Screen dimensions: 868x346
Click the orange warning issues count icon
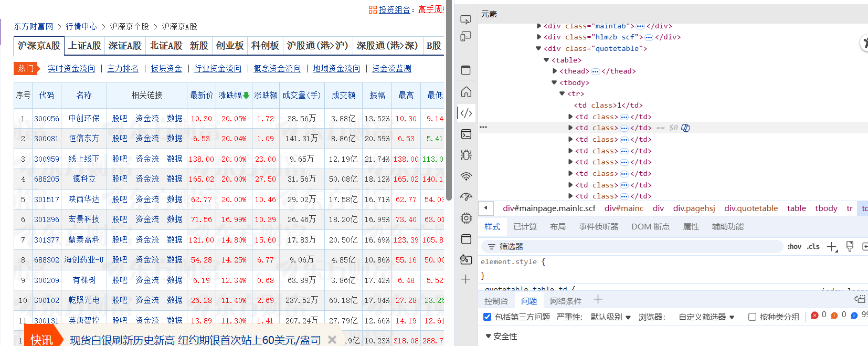tap(834, 315)
